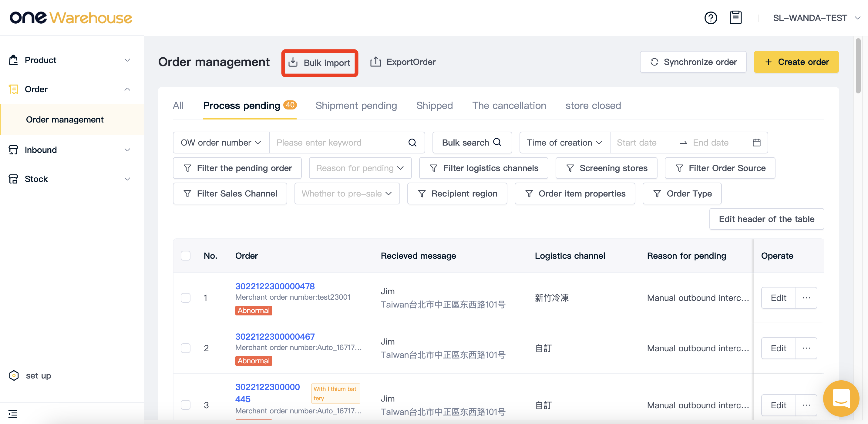
Task: Click Edit for order row 3
Action: pos(778,405)
